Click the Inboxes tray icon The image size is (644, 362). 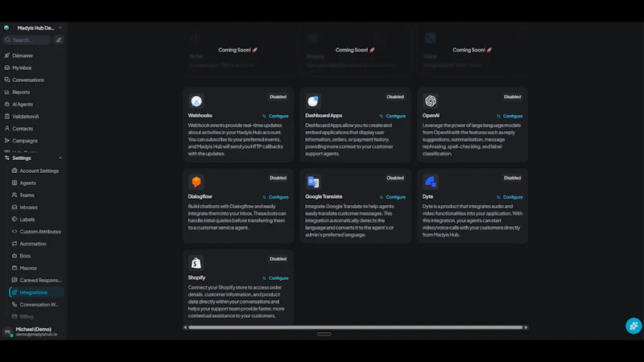pyautogui.click(x=14, y=208)
